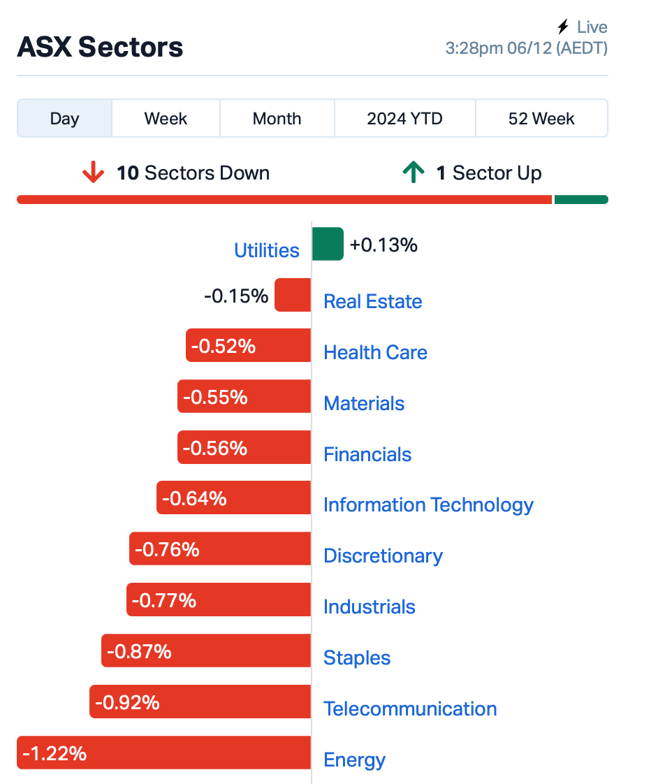Switch to the Week tab
This screenshot has width=672, height=784.
[166, 119]
